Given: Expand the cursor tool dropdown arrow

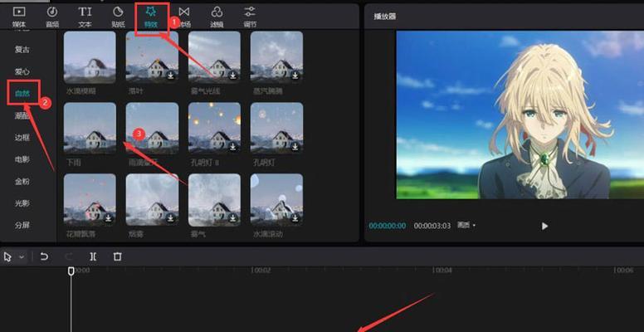Looking at the screenshot, I should tap(22, 256).
